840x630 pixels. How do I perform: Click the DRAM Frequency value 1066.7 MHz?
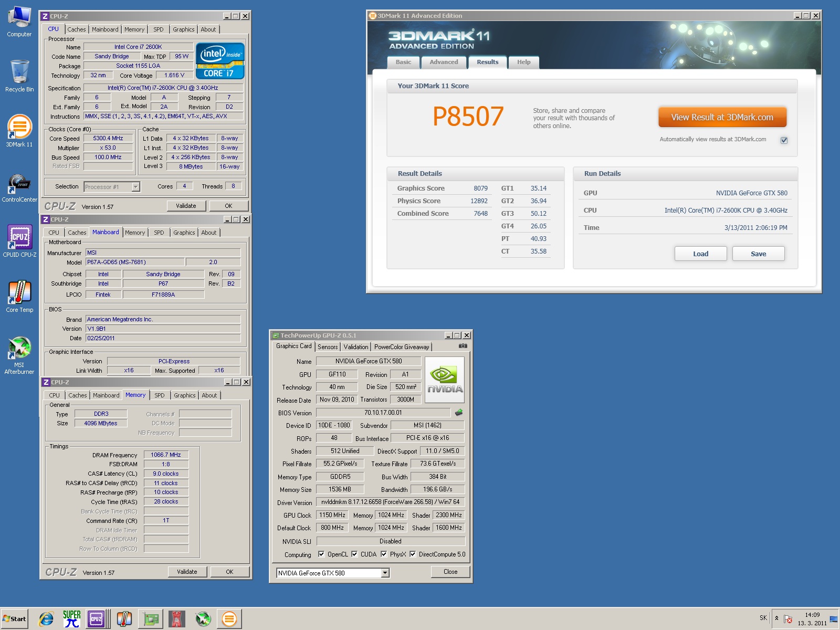coord(166,455)
